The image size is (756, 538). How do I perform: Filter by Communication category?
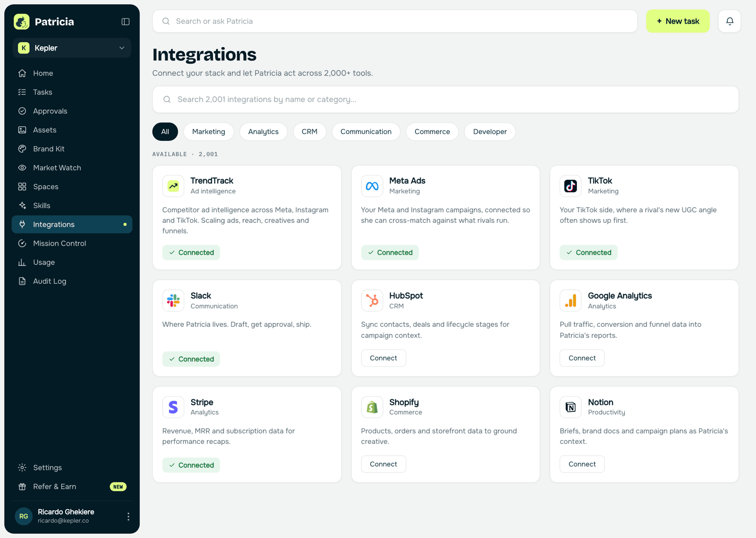click(366, 132)
